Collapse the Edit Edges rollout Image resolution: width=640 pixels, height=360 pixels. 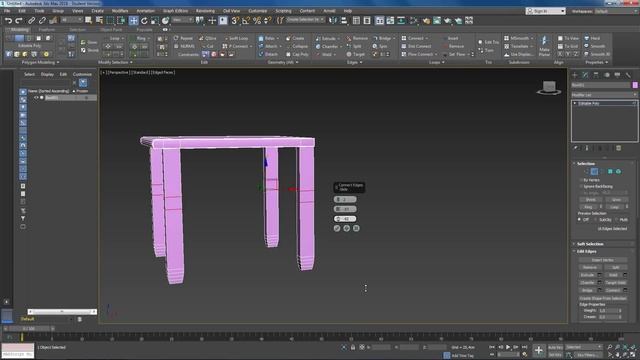pyautogui.click(x=587, y=251)
